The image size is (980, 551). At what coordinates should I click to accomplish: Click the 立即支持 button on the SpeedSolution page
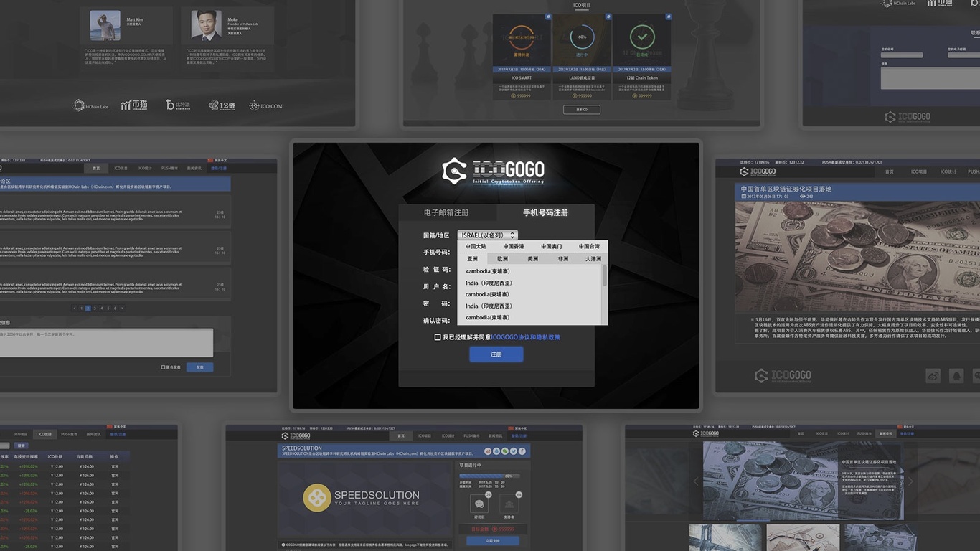pos(493,540)
